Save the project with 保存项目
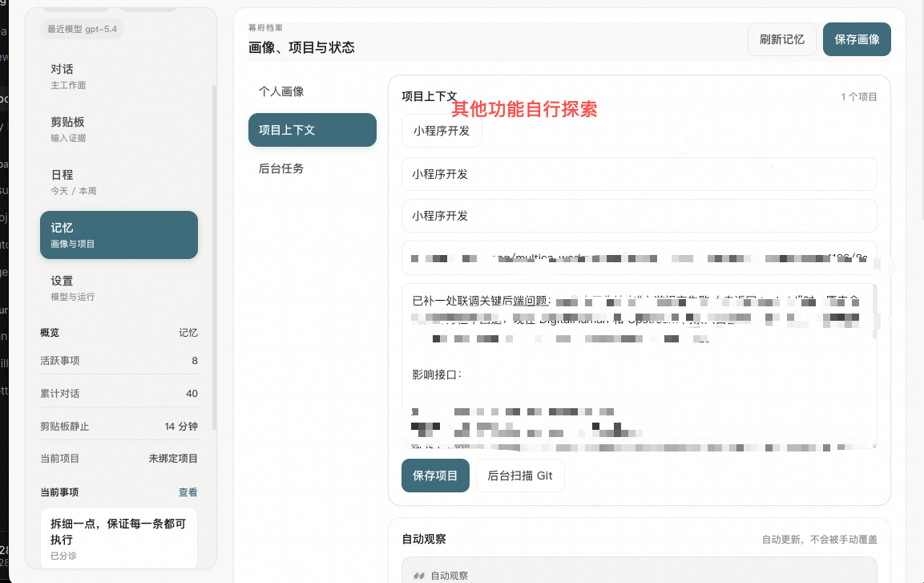The image size is (924, 583). (435, 476)
